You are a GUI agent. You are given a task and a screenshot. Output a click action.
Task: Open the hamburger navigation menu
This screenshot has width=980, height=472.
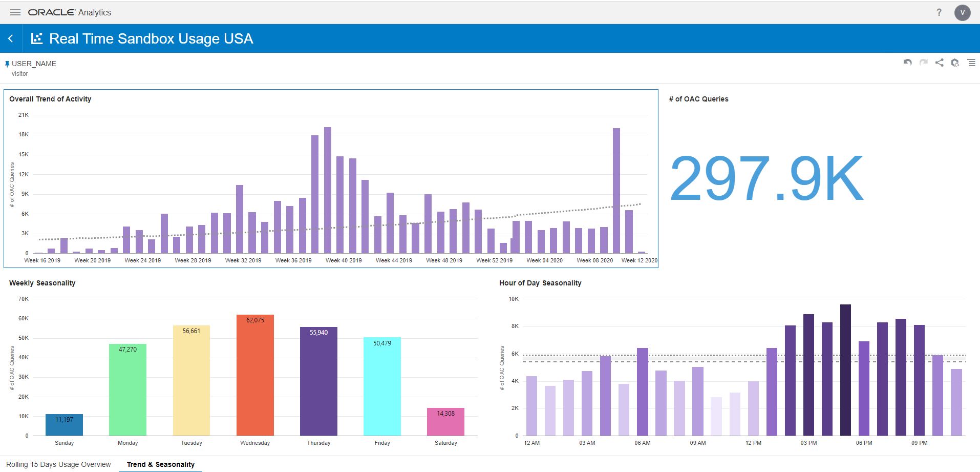tap(15, 12)
